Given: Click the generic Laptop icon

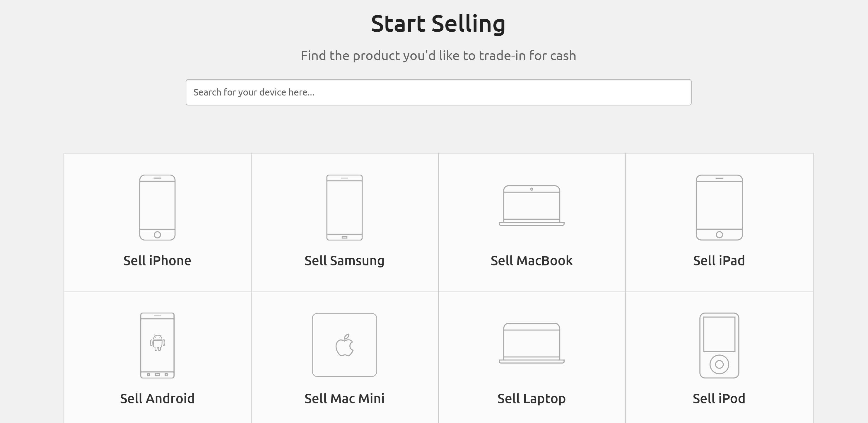Looking at the screenshot, I should [x=532, y=343].
